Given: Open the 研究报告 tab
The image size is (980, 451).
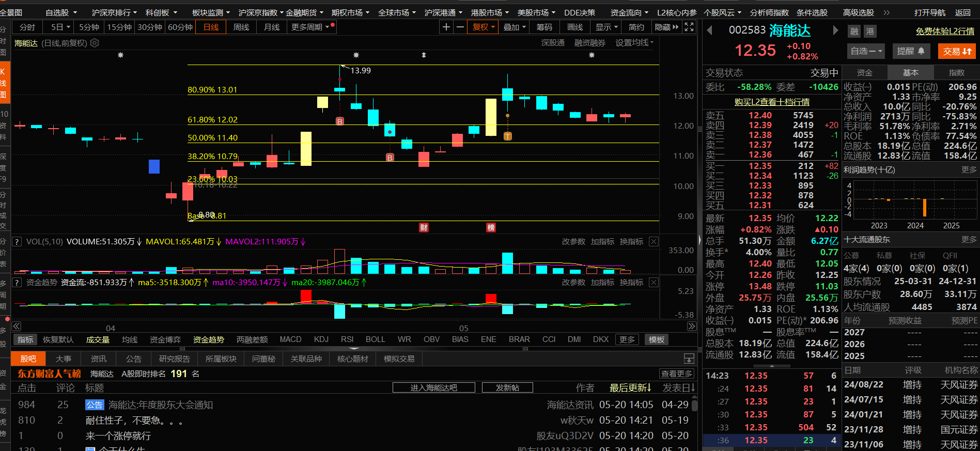Looking at the screenshot, I should tap(175, 359).
